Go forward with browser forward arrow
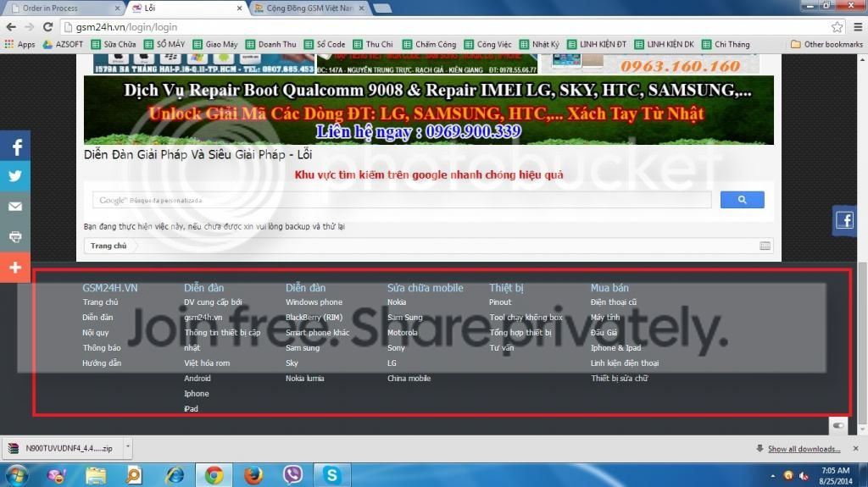Screen dimensions: 868x487 (x=30, y=26)
